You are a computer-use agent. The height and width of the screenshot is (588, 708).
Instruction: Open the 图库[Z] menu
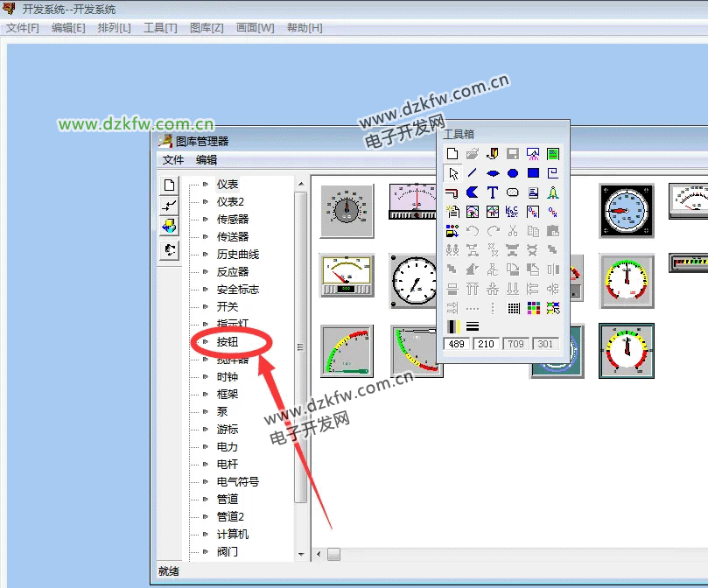point(207,28)
